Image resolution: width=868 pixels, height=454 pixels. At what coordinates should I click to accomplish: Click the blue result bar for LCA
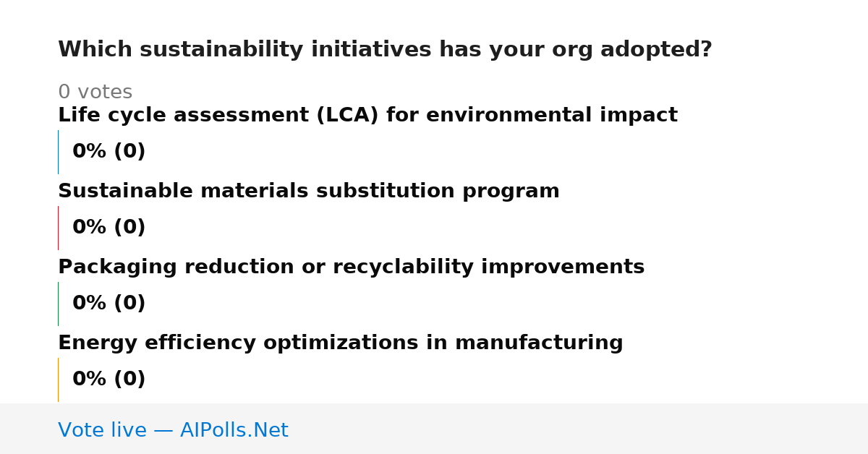58,152
